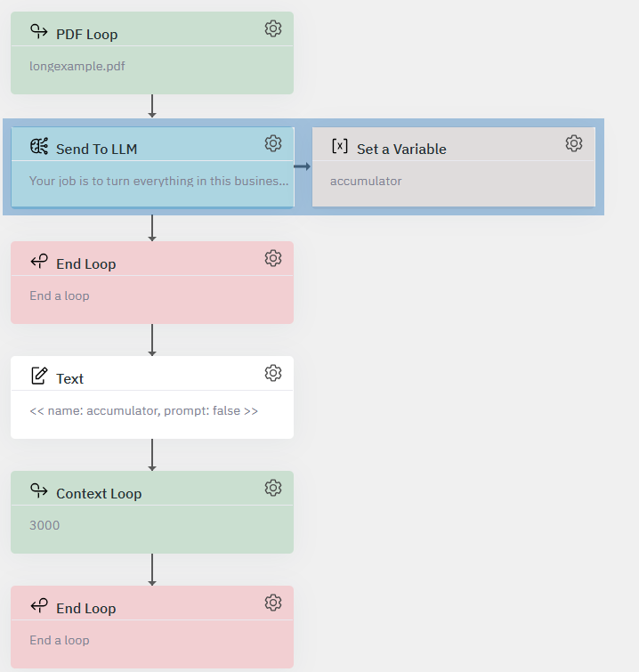This screenshot has height=672, width=639.
Task: Click the accumulator placeholder text in Text block
Action: tap(143, 410)
